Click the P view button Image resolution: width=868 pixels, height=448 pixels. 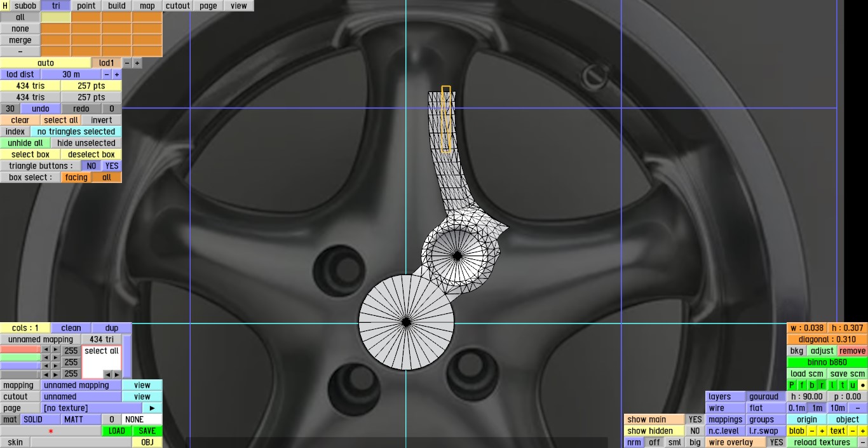pyautogui.click(x=792, y=385)
